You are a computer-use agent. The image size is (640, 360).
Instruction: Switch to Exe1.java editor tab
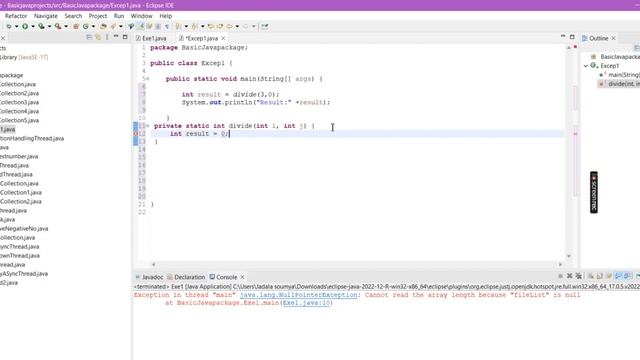(x=151, y=38)
